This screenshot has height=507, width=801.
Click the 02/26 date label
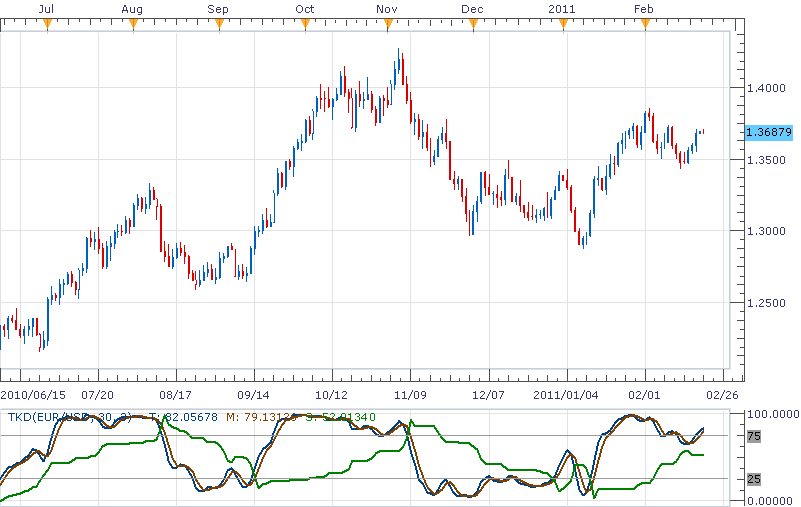coord(722,395)
